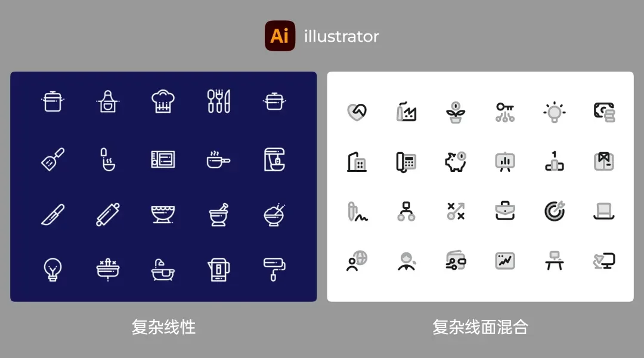This screenshot has height=358, width=644.
Task: Click the stand mixer icon
Action: point(274,159)
